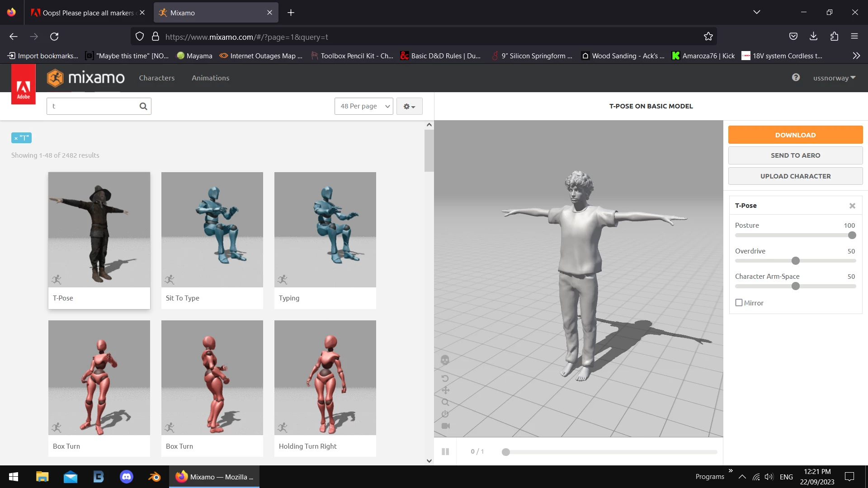Viewport: 868px width, 488px height.
Task: Enable the Mirror checkbox
Action: coord(739,303)
